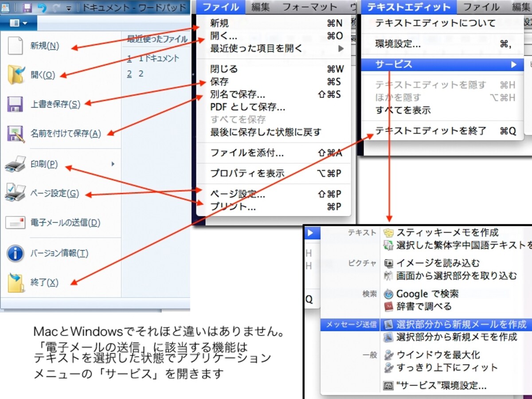532x399 pixels.
Task: Open the WordPad application menu dropdown button
Action: (18, 23)
